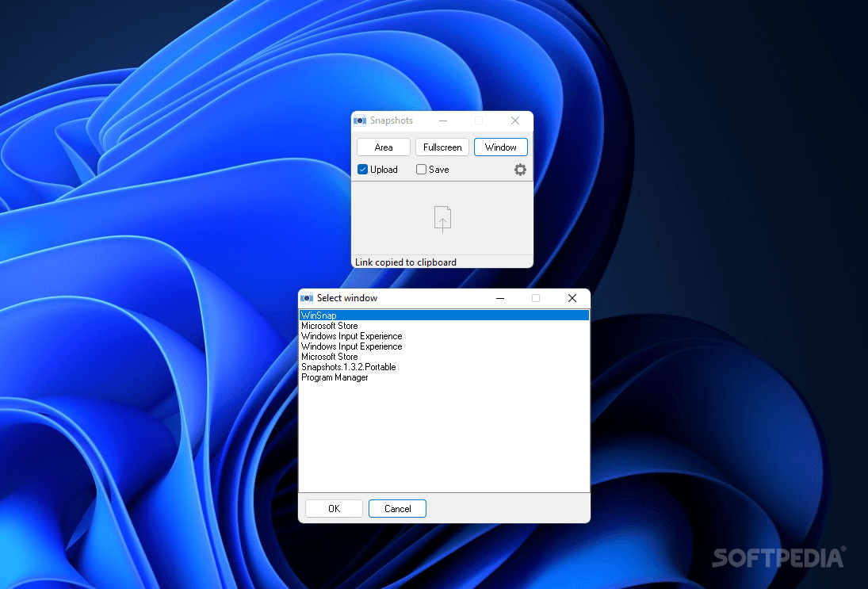Click the Snapshots camera title icon
868x589 pixels.
pos(360,120)
